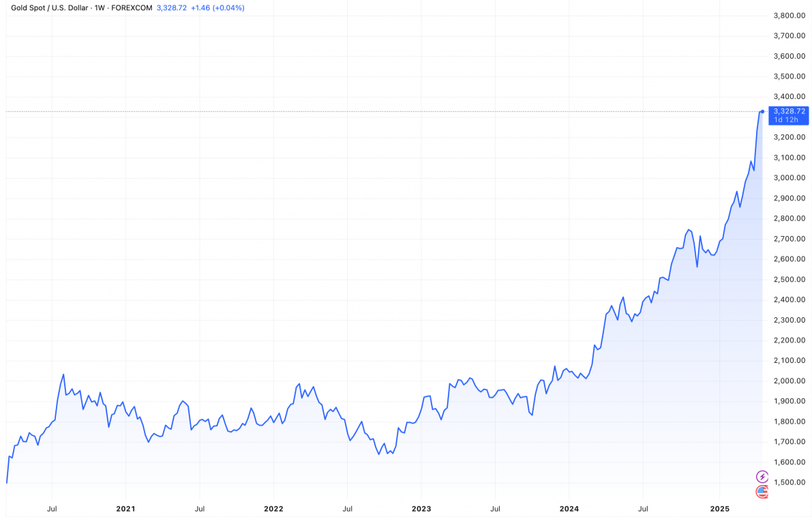Click the 2,000.00 price scale label
This screenshot has width=812, height=517.
click(790, 381)
